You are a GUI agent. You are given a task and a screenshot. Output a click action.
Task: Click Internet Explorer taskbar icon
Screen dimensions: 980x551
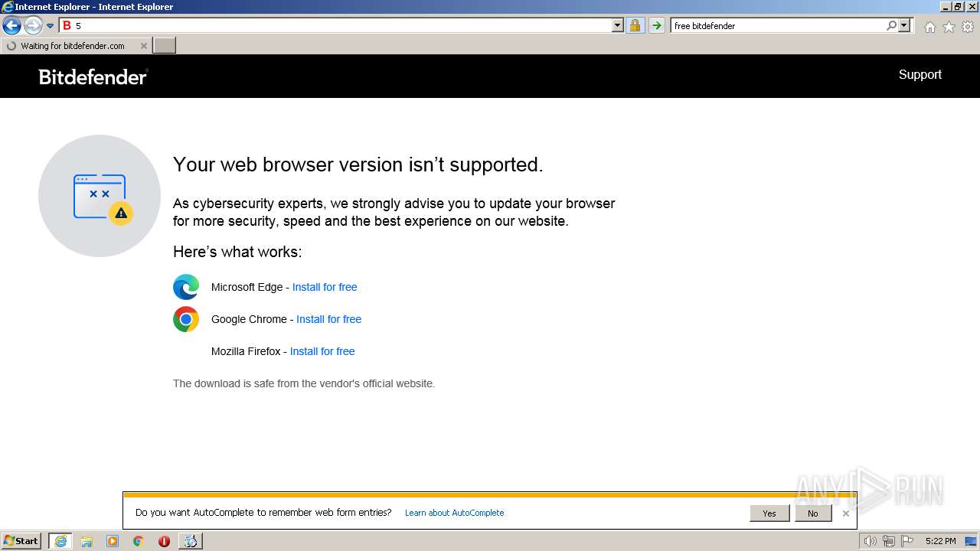(x=60, y=541)
